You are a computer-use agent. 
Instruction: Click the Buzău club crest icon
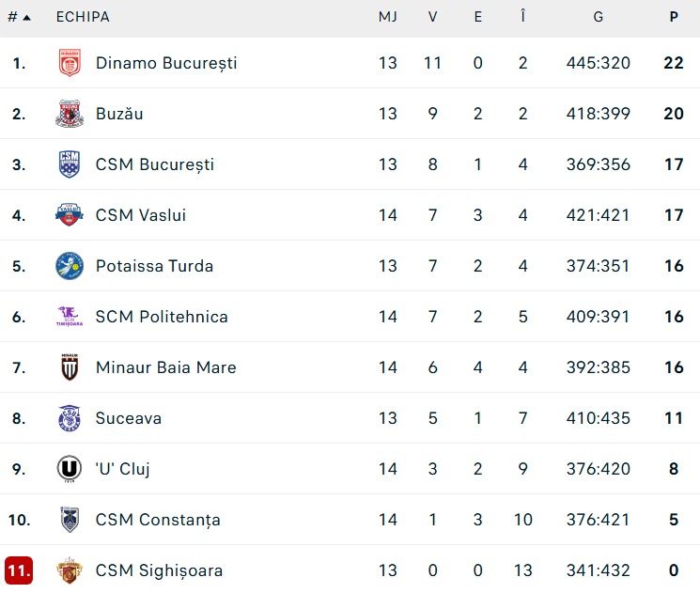pyautogui.click(x=70, y=114)
